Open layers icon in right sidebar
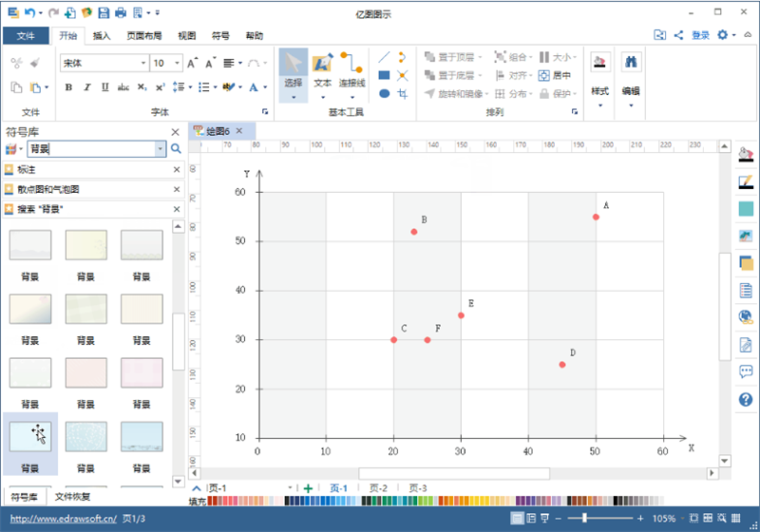This screenshot has height=532, width=760. (x=746, y=263)
